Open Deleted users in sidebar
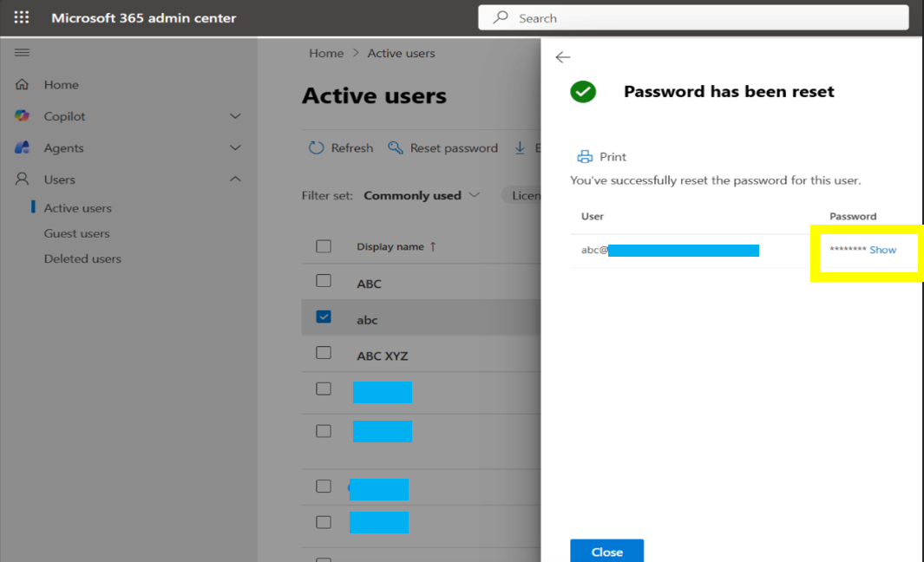924x562 pixels. (x=82, y=258)
